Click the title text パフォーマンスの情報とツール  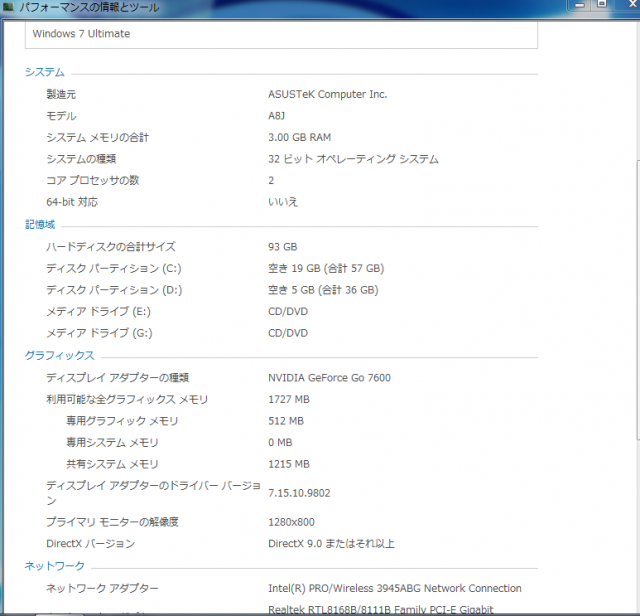pyautogui.click(x=89, y=7)
